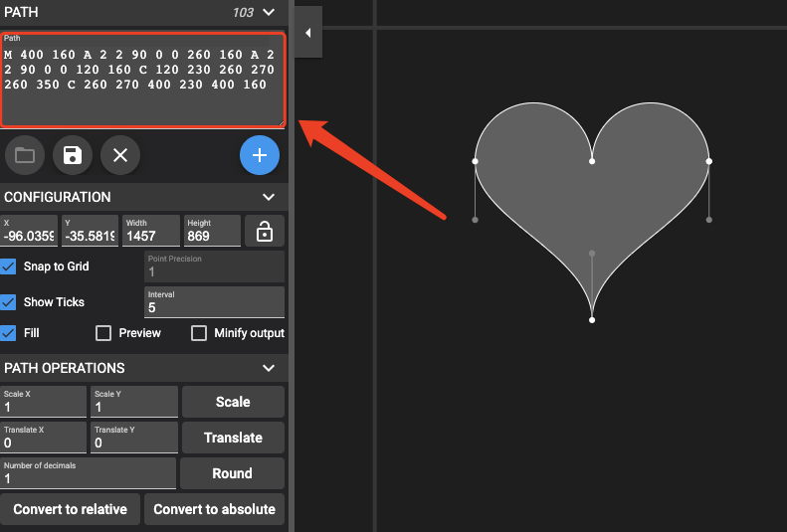Uncheck the Fill checkbox
Screen dimensions: 787x532
pos(8,333)
